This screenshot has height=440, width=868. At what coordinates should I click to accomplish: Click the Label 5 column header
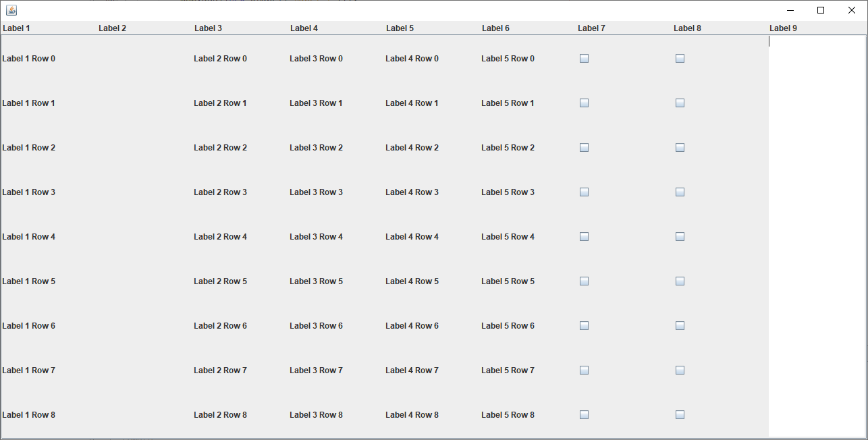click(400, 28)
